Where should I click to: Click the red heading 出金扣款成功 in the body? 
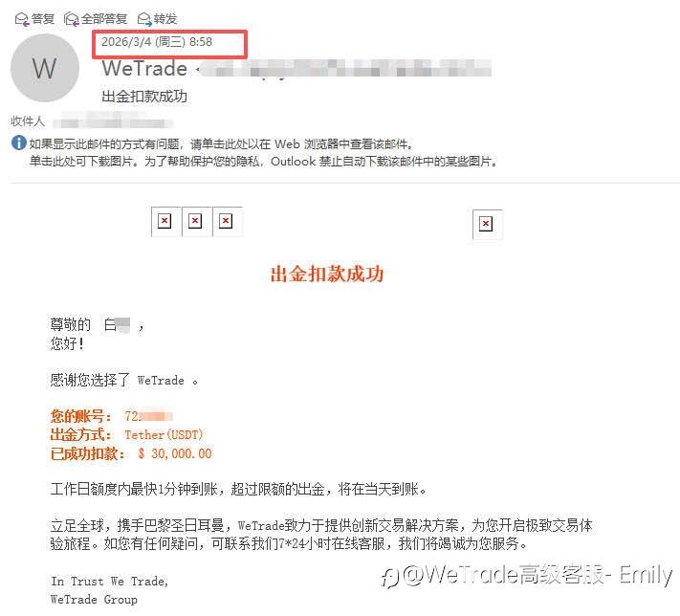[327, 275]
